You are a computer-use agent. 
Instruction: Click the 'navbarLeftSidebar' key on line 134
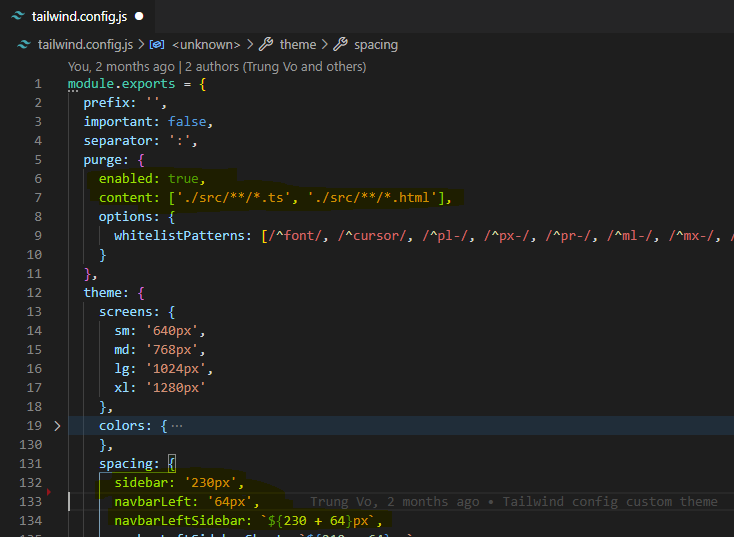coord(179,521)
